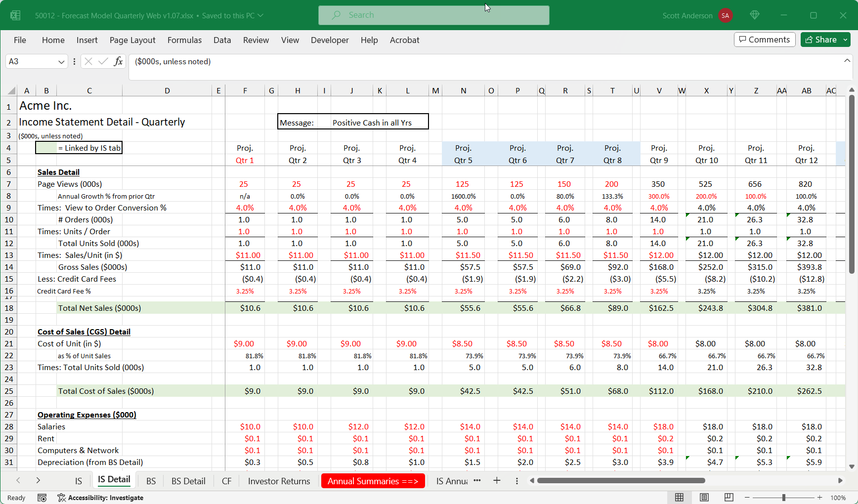Switch to Normal view icon
858x504 pixels.
(680, 498)
